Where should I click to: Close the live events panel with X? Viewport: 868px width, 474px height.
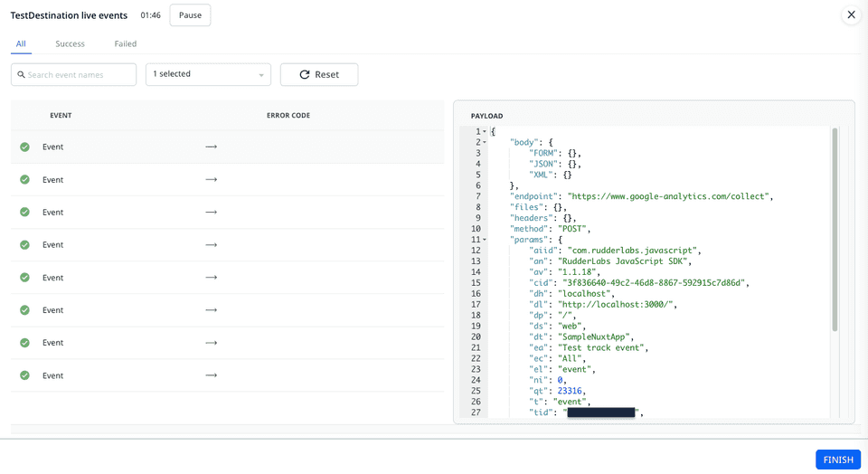(851, 15)
